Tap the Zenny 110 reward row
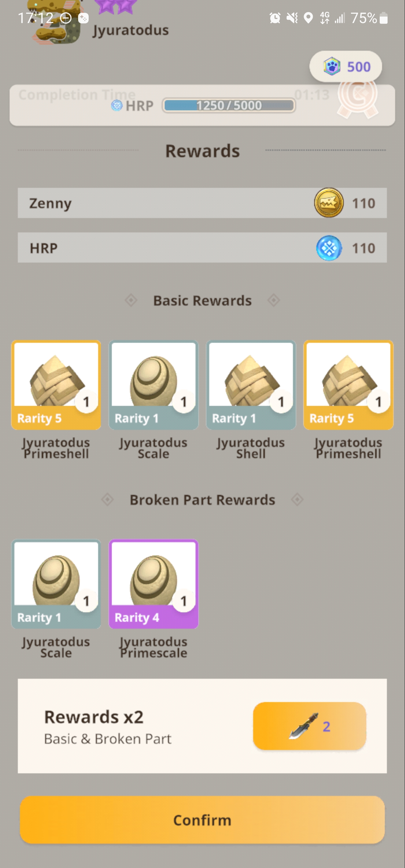 tap(202, 203)
